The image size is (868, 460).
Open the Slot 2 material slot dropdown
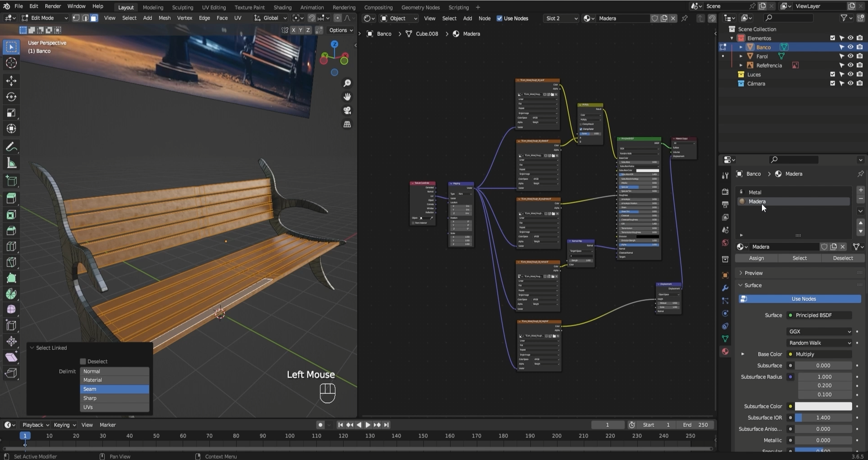(x=561, y=19)
